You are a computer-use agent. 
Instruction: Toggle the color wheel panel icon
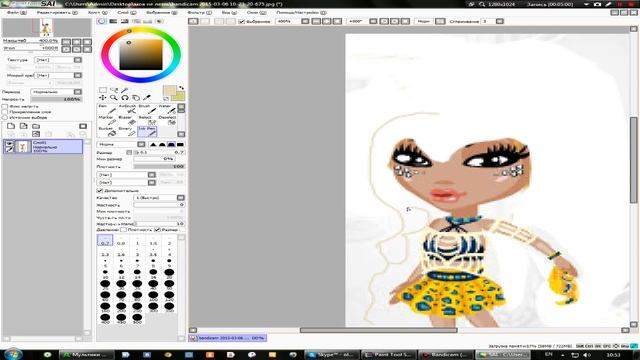[102, 21]
